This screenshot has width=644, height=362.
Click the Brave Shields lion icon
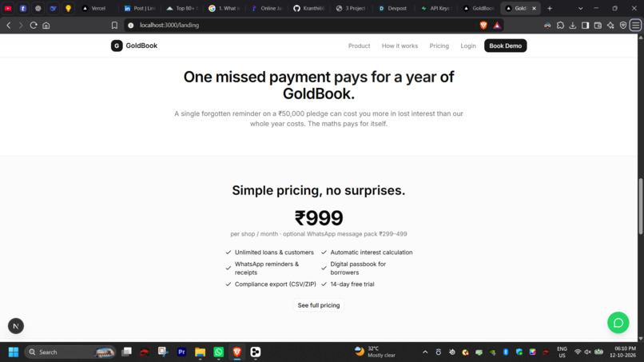(483, 25)
